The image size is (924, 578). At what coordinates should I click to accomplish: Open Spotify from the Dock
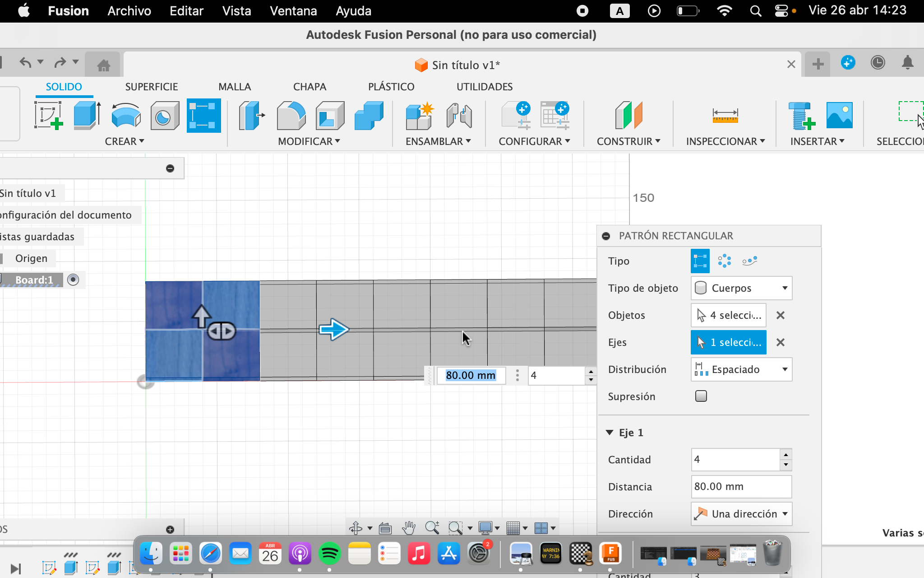330,553
